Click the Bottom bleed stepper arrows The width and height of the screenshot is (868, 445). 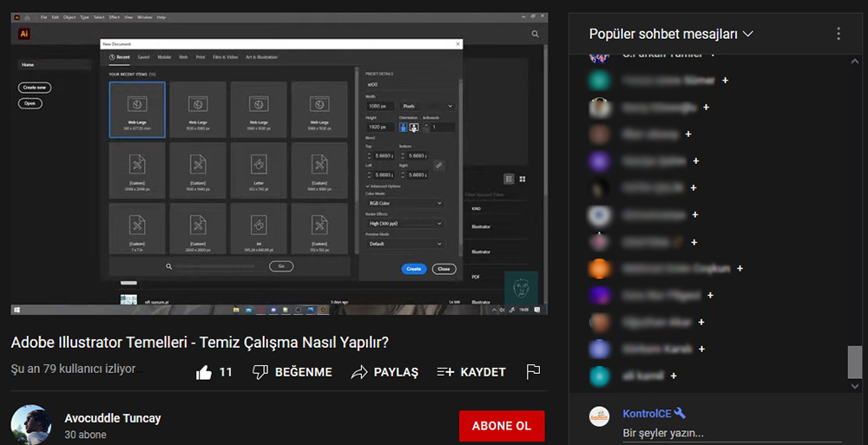point(403,156)
